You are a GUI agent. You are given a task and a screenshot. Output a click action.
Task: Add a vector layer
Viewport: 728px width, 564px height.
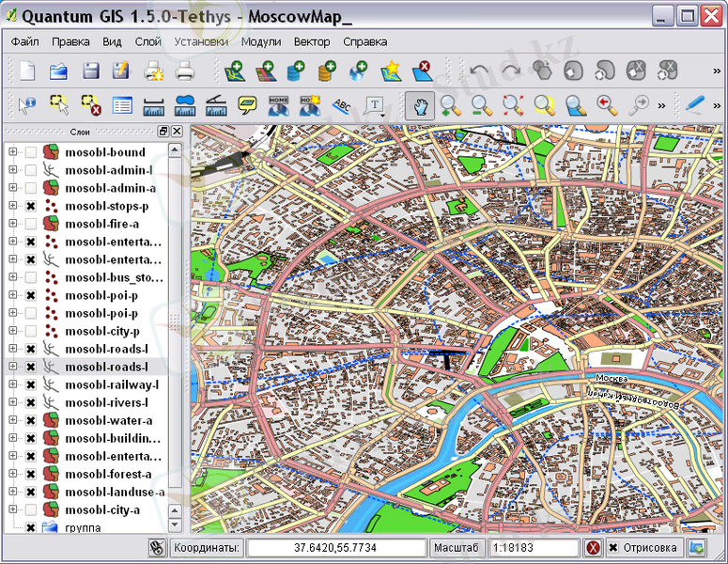(x=235, y=71)
